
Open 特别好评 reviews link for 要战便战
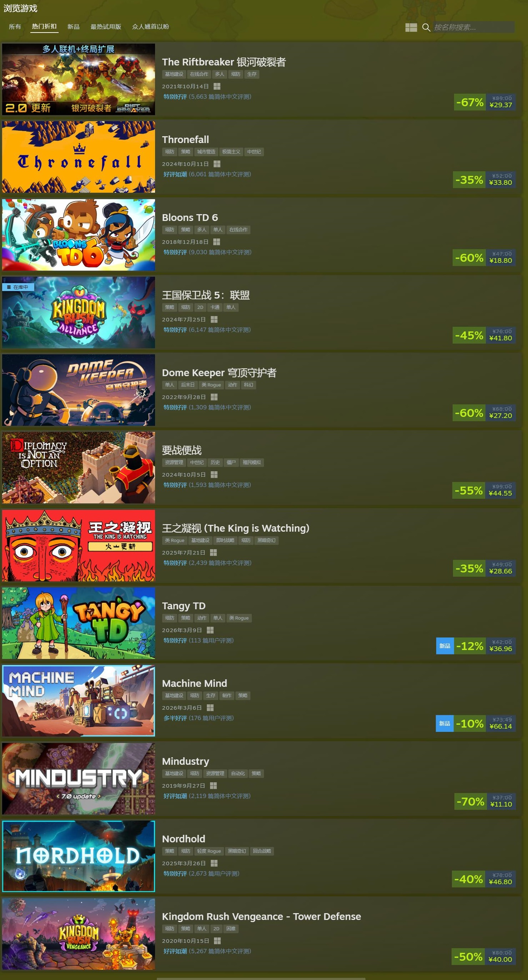click(x=175, y=485)
